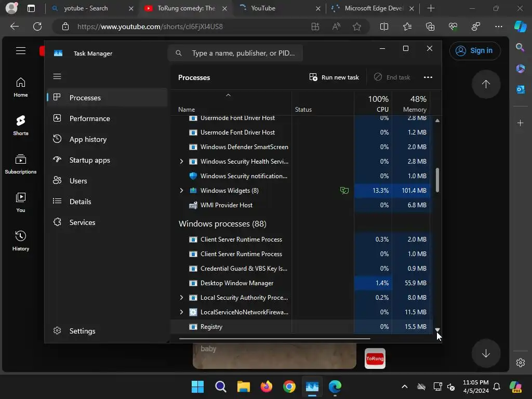
Task: Click the End task button
Action: pos(392,77)
